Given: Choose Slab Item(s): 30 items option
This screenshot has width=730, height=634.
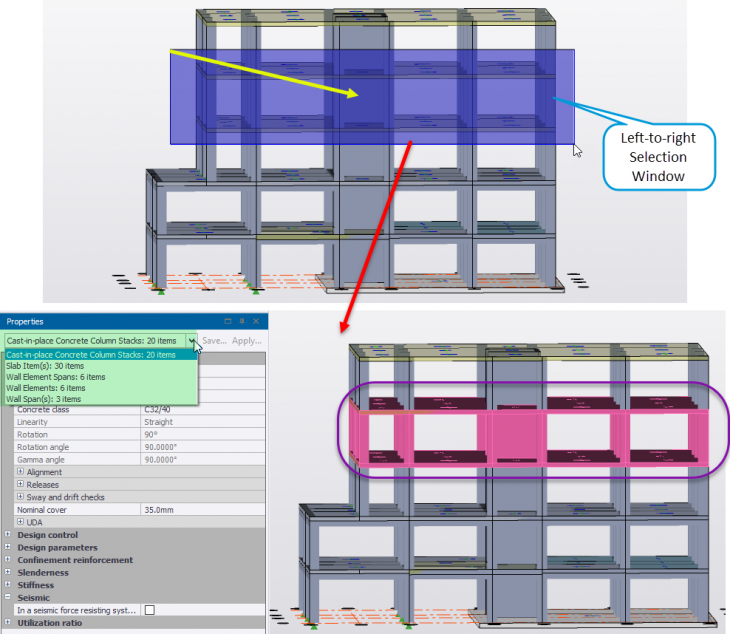Looking at the screenshot, I should coord(47,366).
